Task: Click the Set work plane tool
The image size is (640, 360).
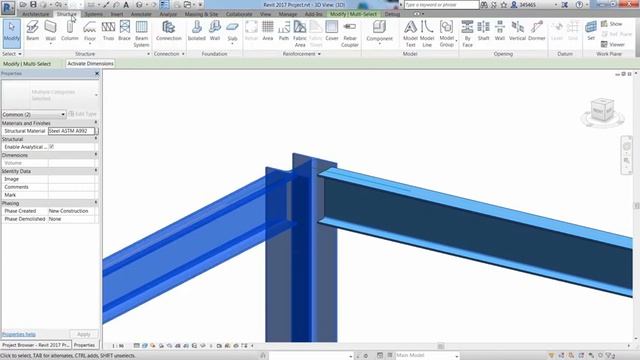Action: tap(591, 31)
